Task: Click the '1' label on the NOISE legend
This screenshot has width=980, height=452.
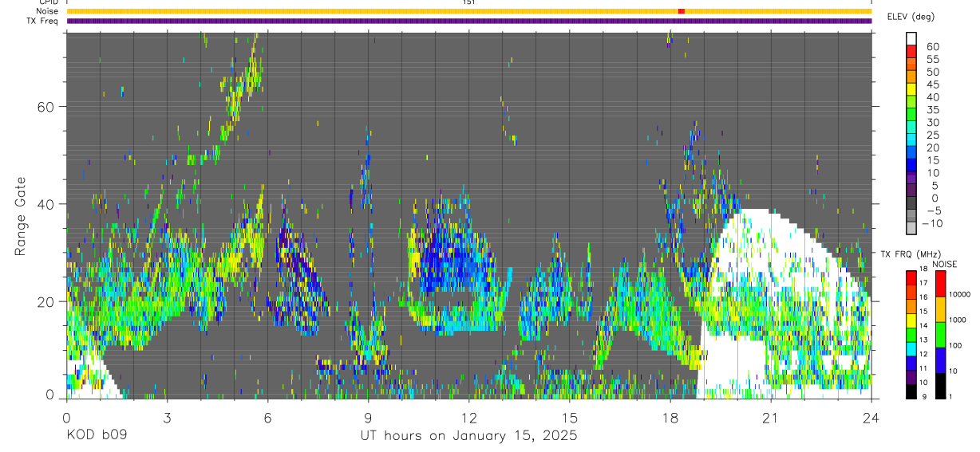Action: (950, 398)
